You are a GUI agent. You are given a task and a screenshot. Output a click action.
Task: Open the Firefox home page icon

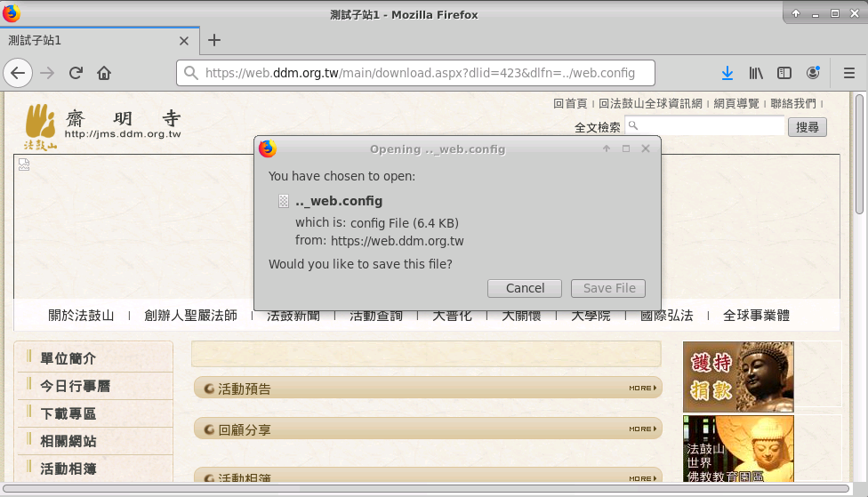(x=104, y=73)
